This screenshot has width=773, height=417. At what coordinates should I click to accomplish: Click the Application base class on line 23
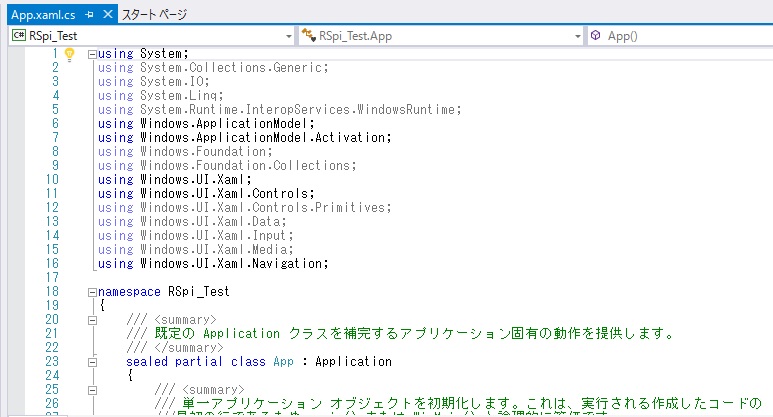point(353,361)
